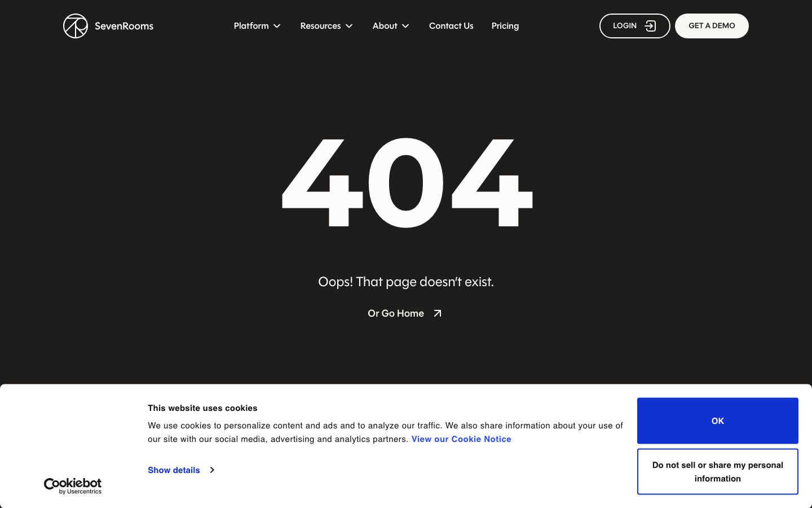
Task: Accept cookies with the OK button
Action: [717, 421]
